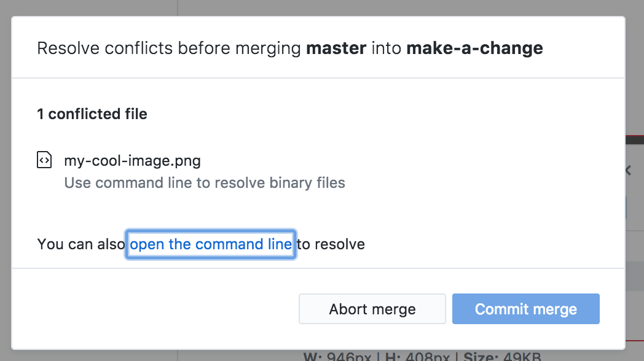Abort the merge in progress
Screen dimensions: 644x361
[372, 309]
